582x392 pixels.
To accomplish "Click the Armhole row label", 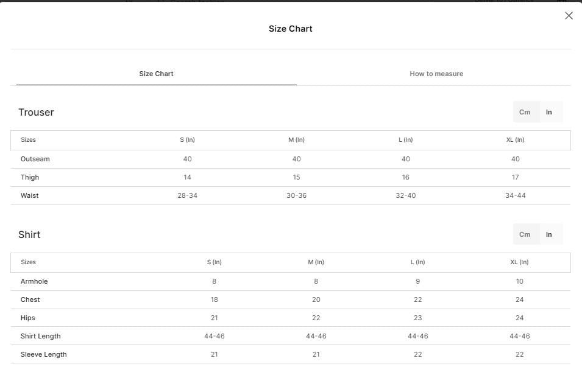I will pyautogui.click(x=34, y=281).
